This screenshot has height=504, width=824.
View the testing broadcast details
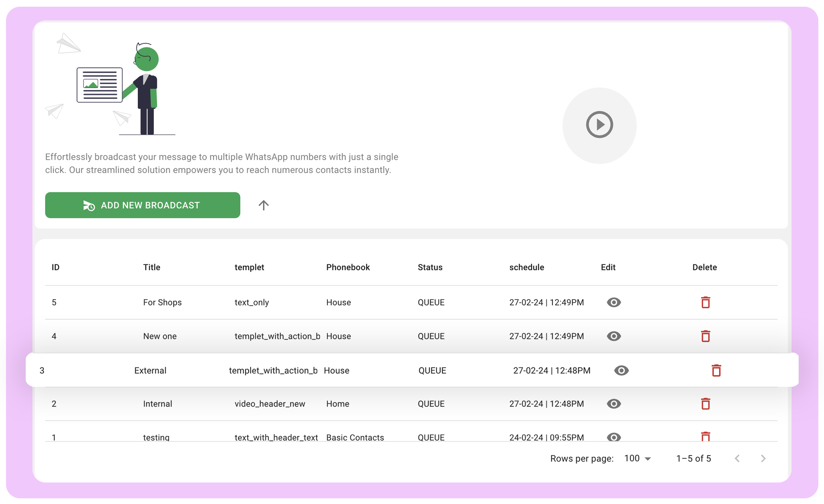coord(613,437)
